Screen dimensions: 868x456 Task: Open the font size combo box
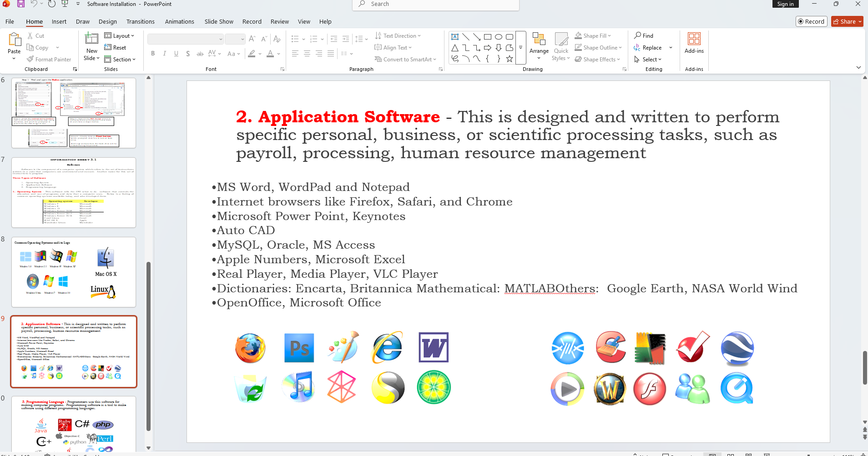point(235,39)
